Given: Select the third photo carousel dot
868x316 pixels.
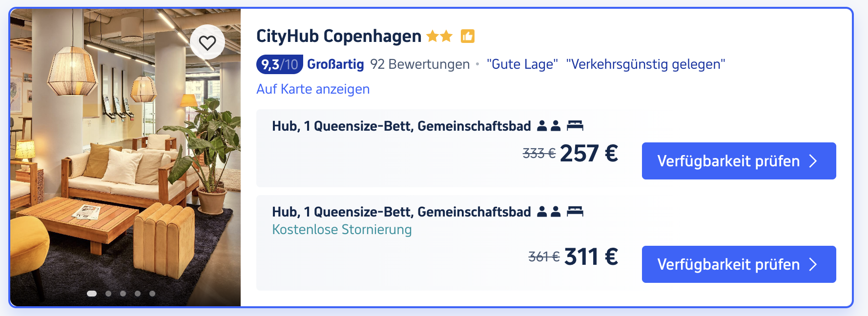Looking at the screenshot, I should point(123,294).
